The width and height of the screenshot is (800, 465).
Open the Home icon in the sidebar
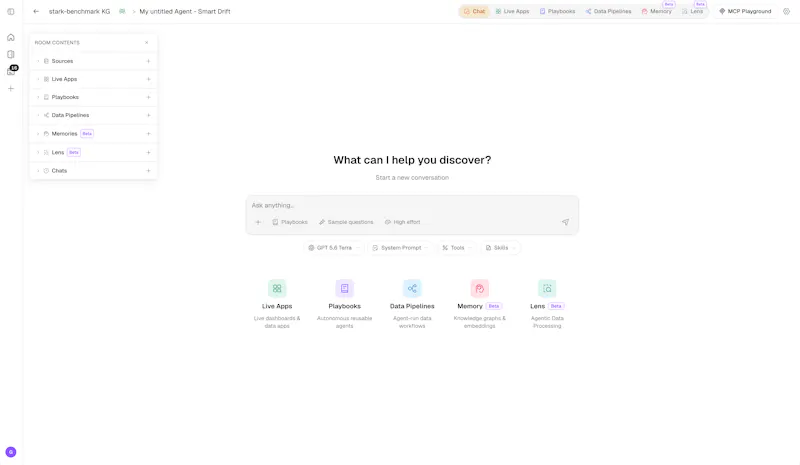[11, 37]
